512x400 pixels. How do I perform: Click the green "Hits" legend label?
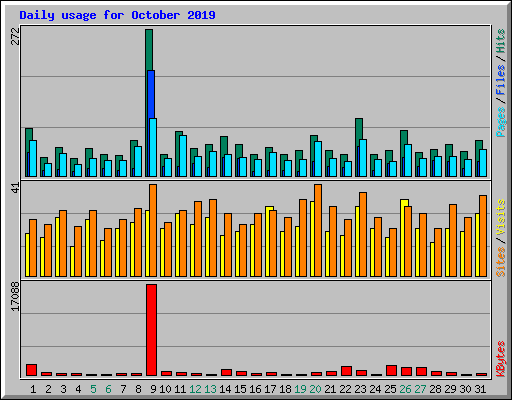pyautogui.click(x=501, y=41)
